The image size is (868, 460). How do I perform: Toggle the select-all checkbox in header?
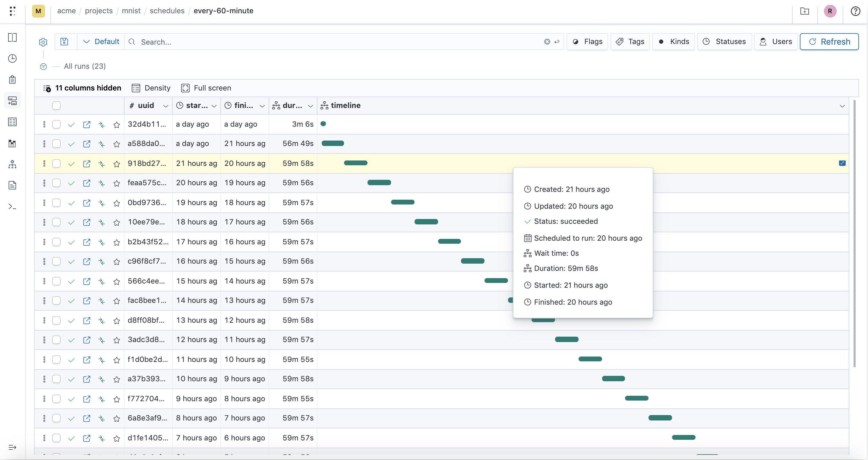tap(56, 106)
